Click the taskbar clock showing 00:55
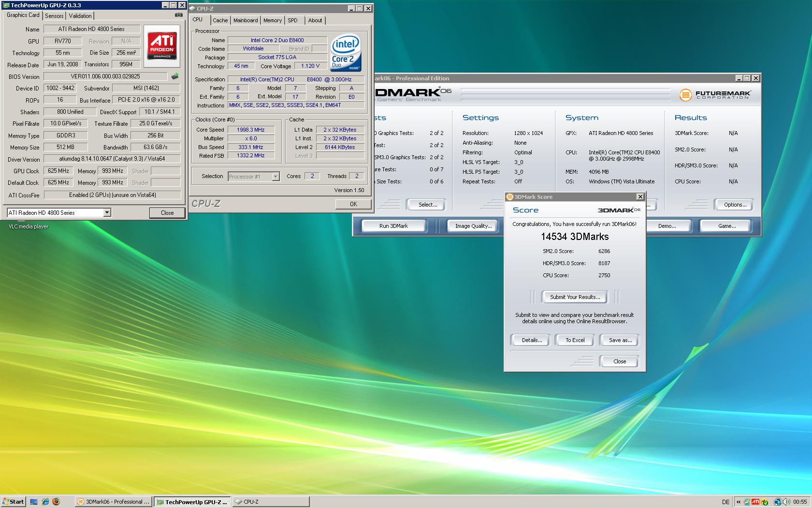 pos(800,502)
